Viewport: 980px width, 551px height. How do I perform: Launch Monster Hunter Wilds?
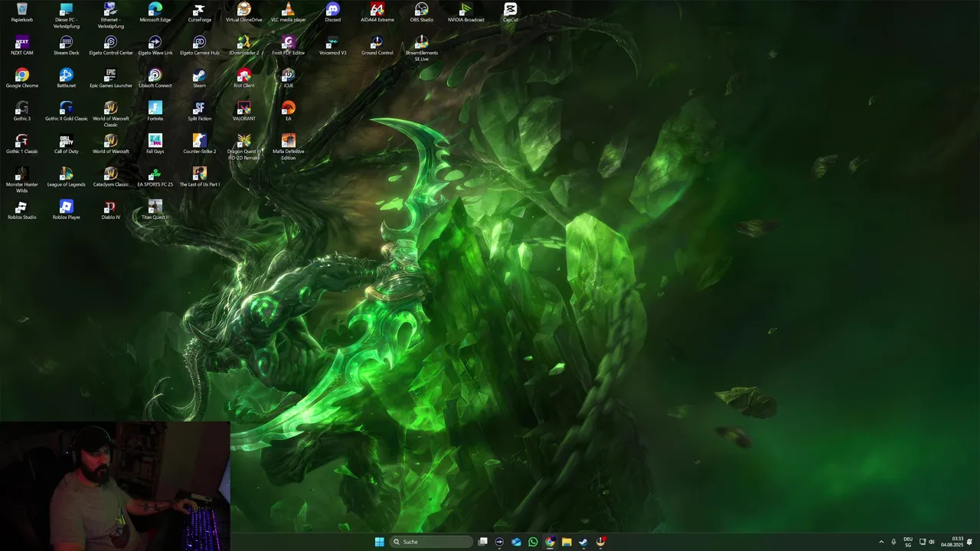(22, 180)
